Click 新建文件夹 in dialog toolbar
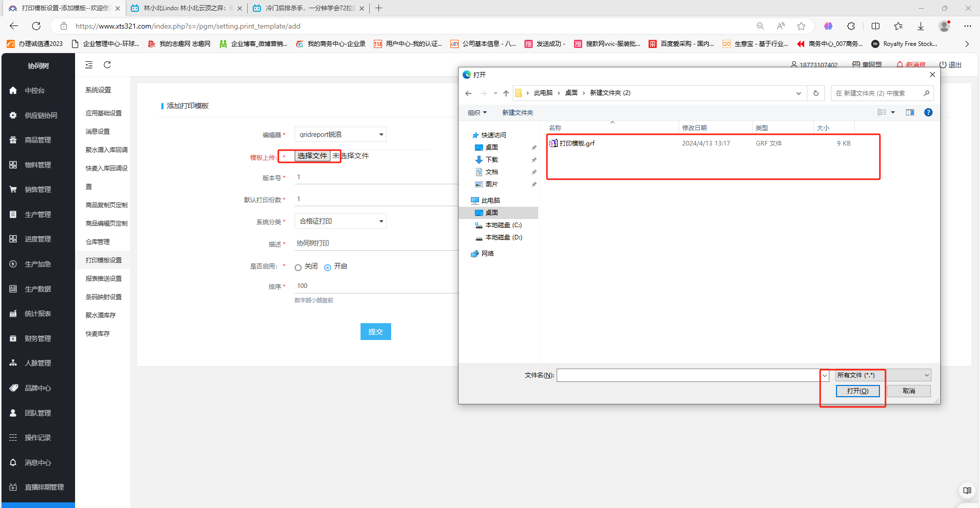Screen dimensions: 980x508 (x=518, y=112)
